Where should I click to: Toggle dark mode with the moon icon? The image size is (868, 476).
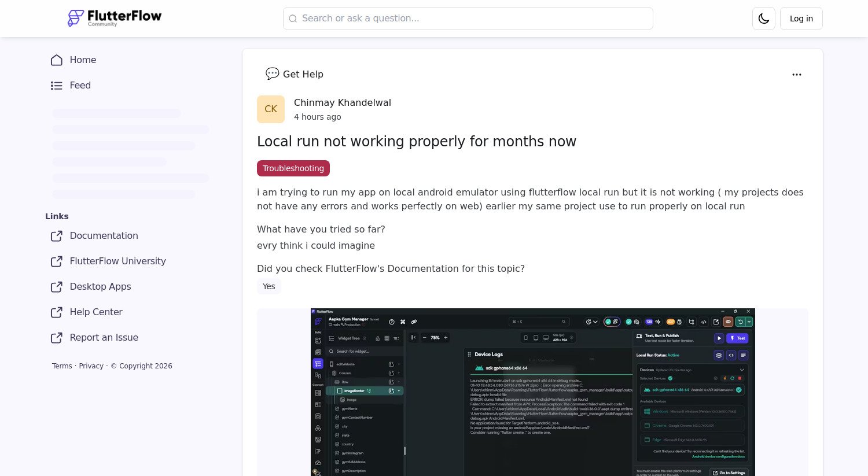pos(763,19)
